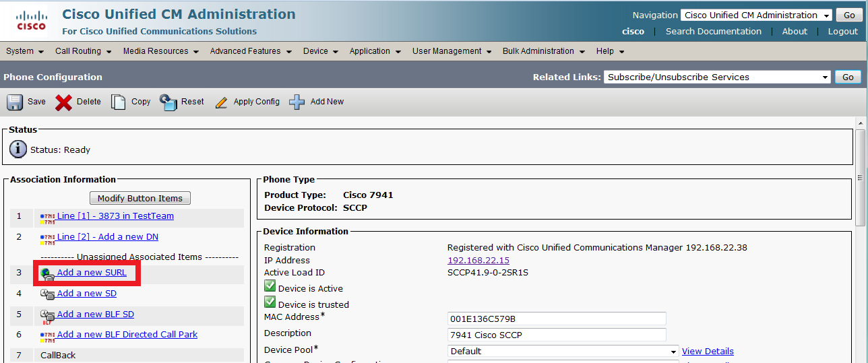
Task: Open the Bulk Administration menu
Action: pos(542,51)
